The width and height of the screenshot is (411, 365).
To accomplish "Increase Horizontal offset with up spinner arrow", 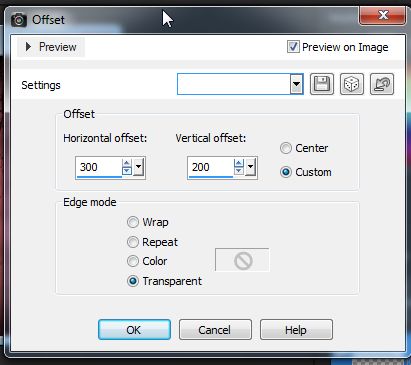I will tap(127, 163).
